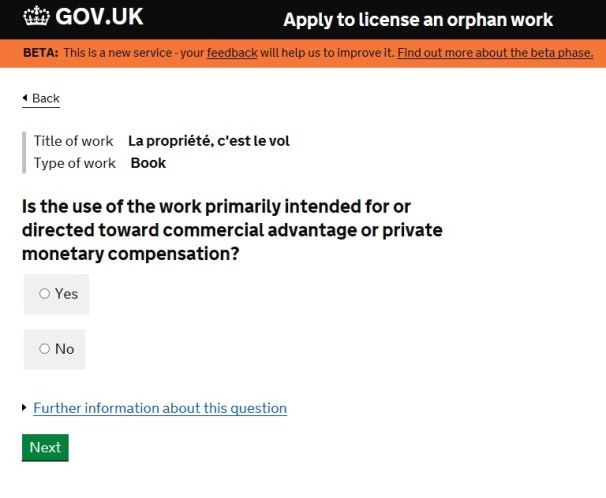
Task: Click the GOV.UK header text
Action: click(99, 18)
